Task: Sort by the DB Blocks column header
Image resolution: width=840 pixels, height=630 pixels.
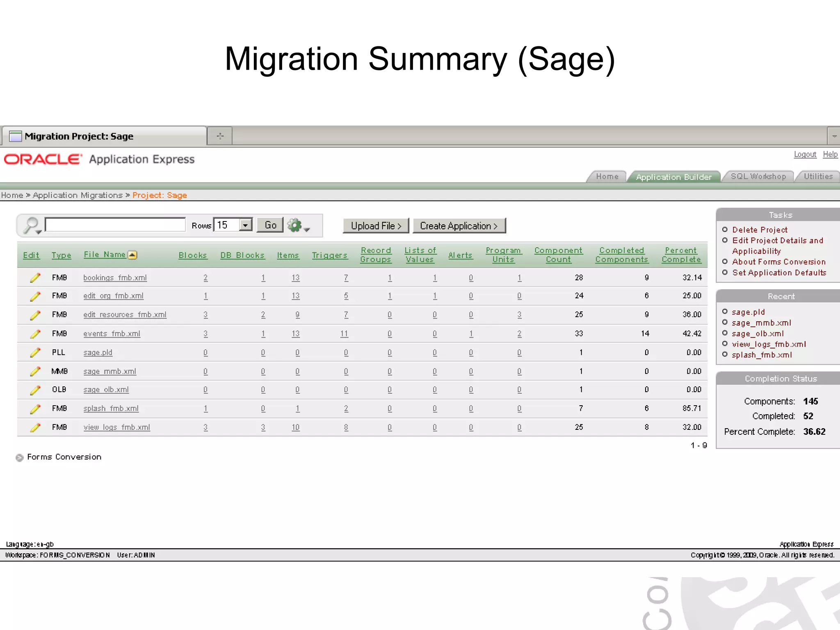Action: (242, 255)
